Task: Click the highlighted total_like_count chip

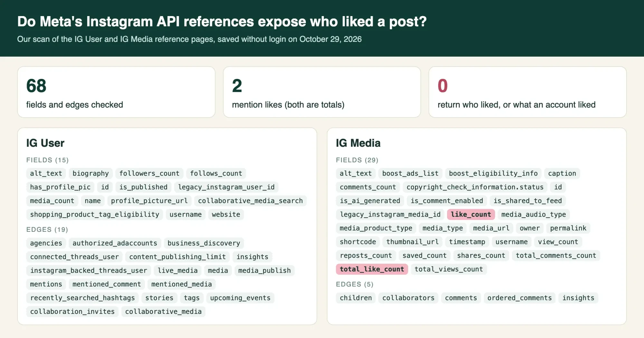Action: [372, 269]
